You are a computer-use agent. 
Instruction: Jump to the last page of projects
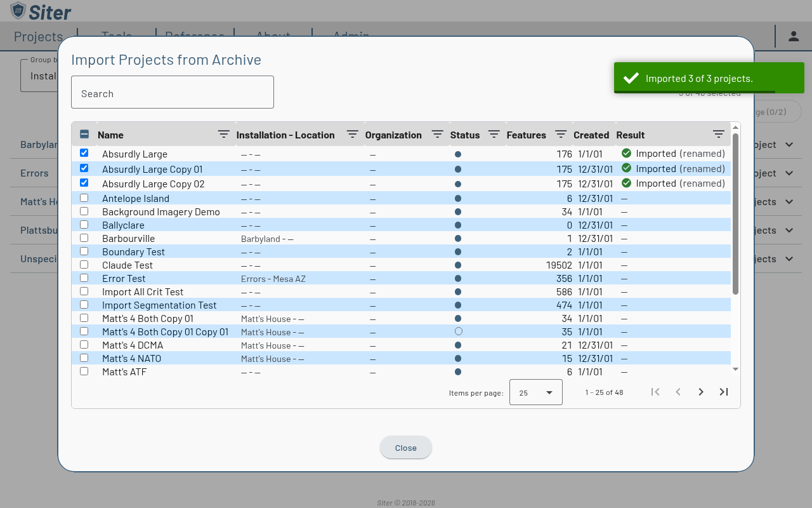[x=724, y=392]
